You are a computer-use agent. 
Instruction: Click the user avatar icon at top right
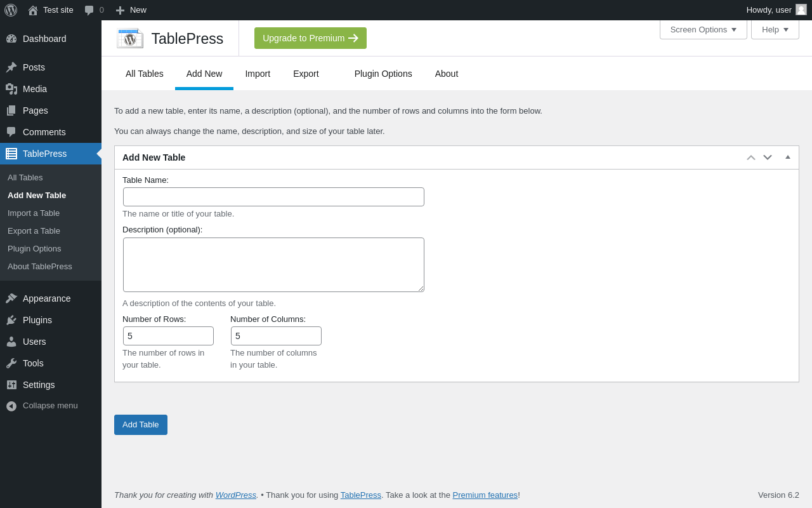click(x=801, y=10)
